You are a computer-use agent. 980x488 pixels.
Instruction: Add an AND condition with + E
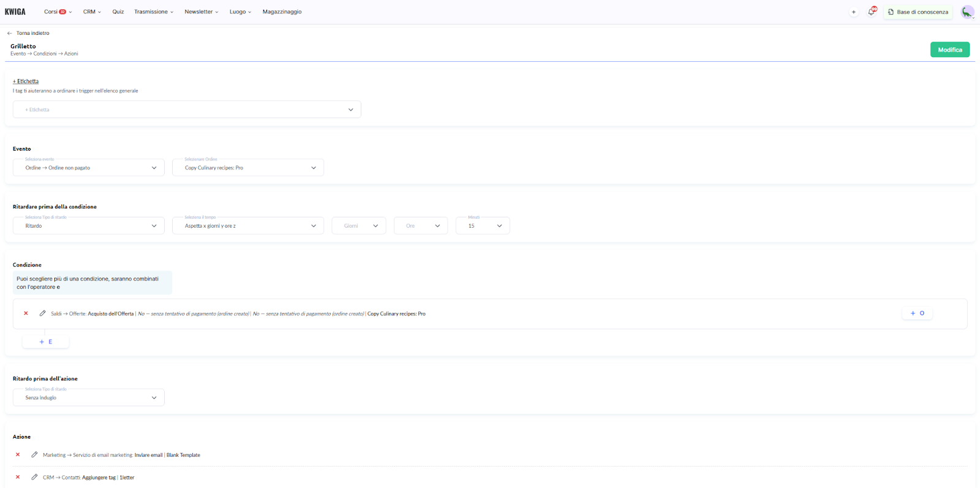[46, 342]
